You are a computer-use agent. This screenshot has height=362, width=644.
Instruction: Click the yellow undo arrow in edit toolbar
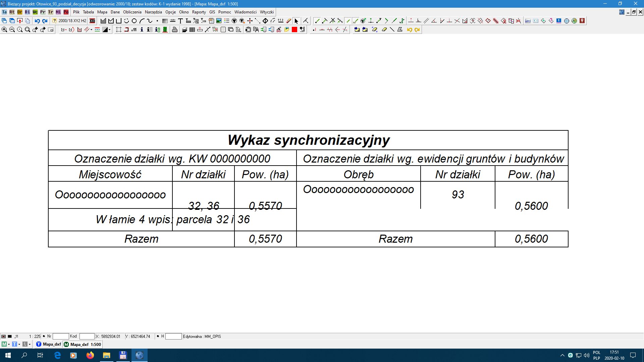[410, 29]
